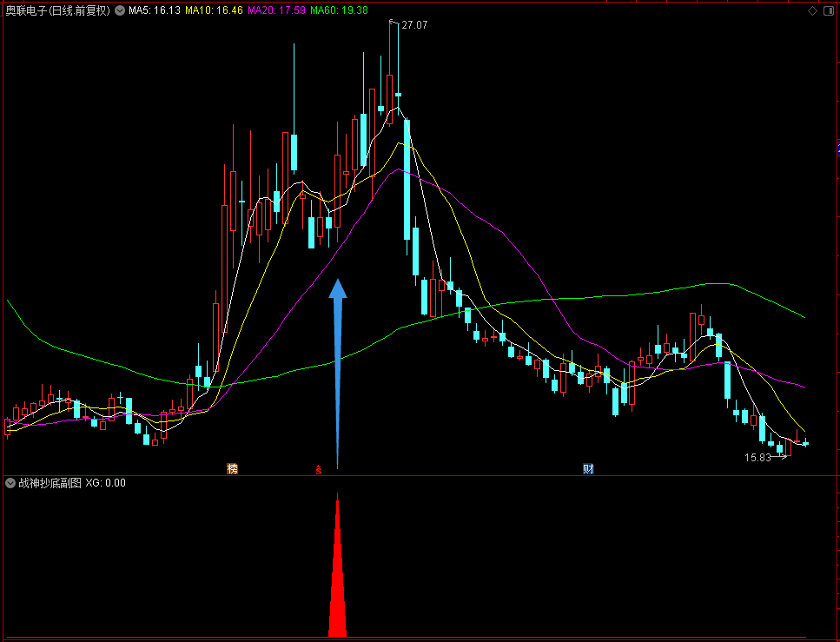Click the 27.07 high price label
This screenshot has width=840, height=642.
point(414,24)
